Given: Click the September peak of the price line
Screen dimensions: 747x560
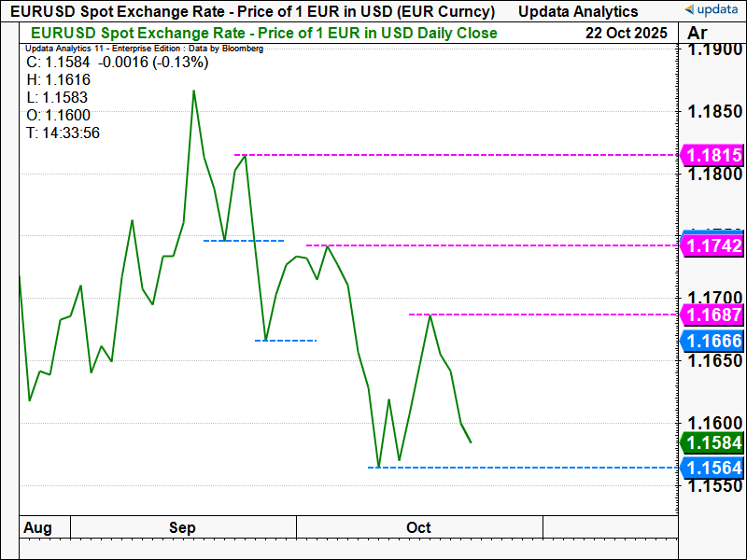Looking at the screenshot, I should click(x=193, y=91).
